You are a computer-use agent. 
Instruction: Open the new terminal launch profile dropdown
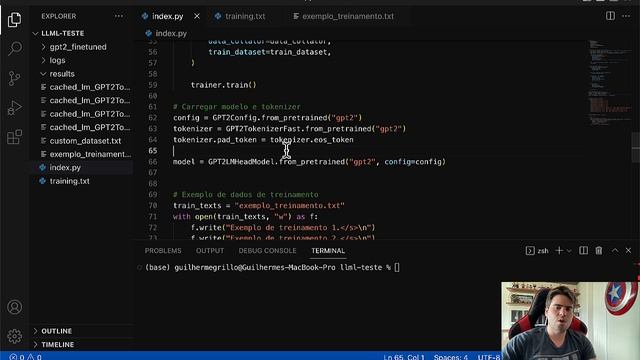pyautogui.click(x=569, y=251)
